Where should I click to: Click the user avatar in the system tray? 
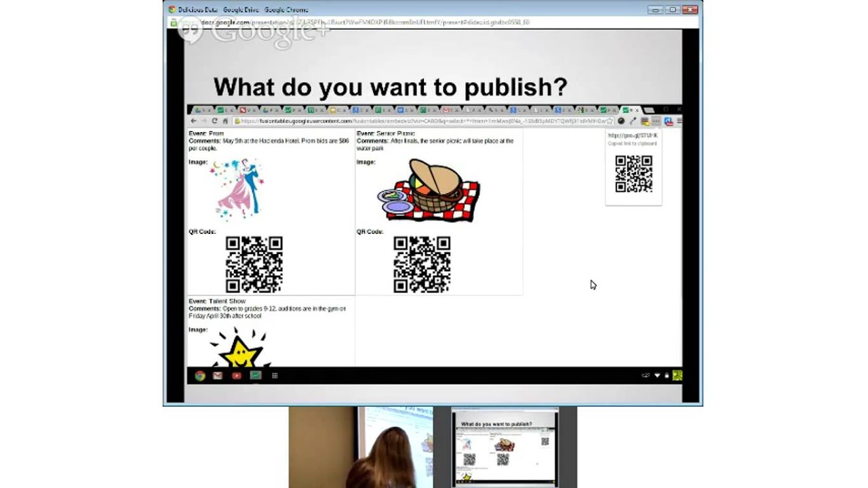click(x=677, y=375)
